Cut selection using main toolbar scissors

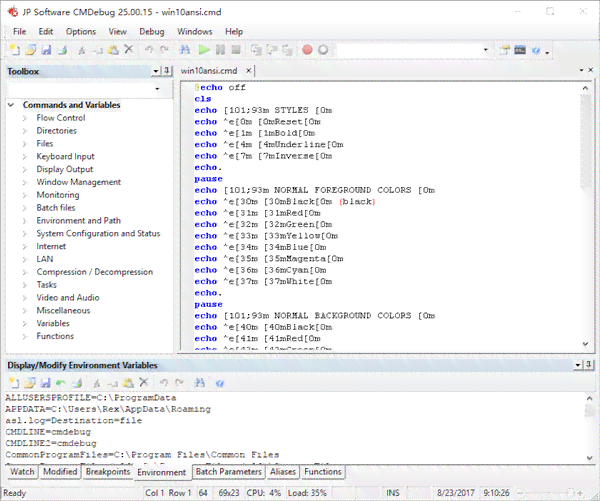tap(82, 50)
